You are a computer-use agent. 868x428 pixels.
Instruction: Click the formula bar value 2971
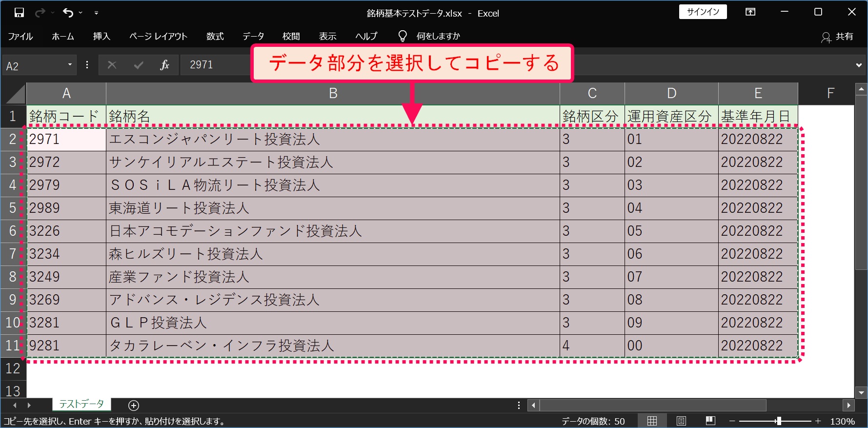coord(201,65)
